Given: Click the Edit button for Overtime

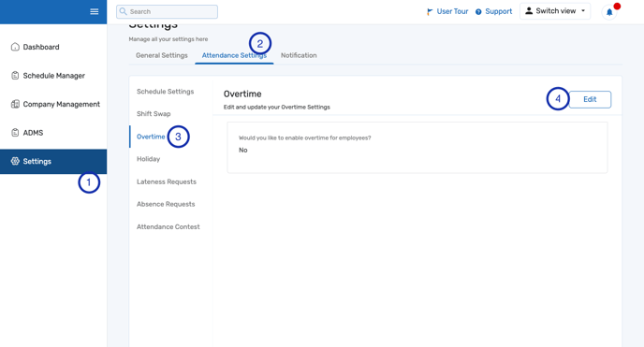Looking at the screenshot, I should click(x=590, y=99).
